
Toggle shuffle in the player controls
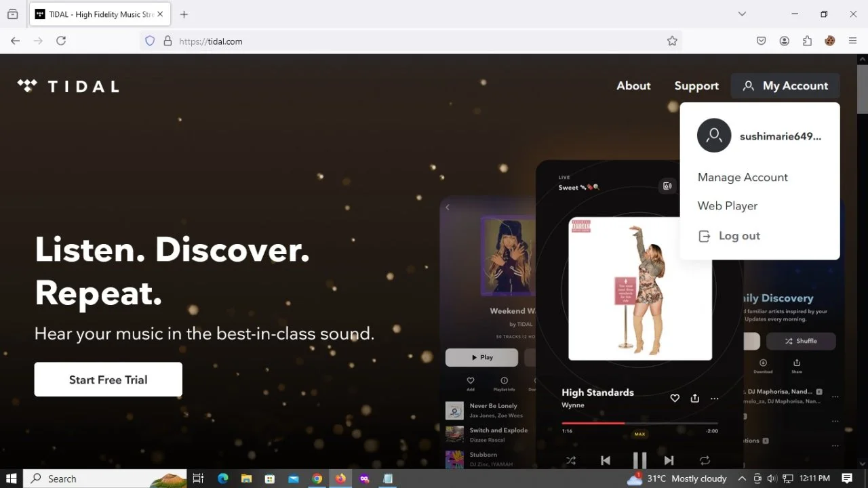pyautogui.click(x=571, y=460)
